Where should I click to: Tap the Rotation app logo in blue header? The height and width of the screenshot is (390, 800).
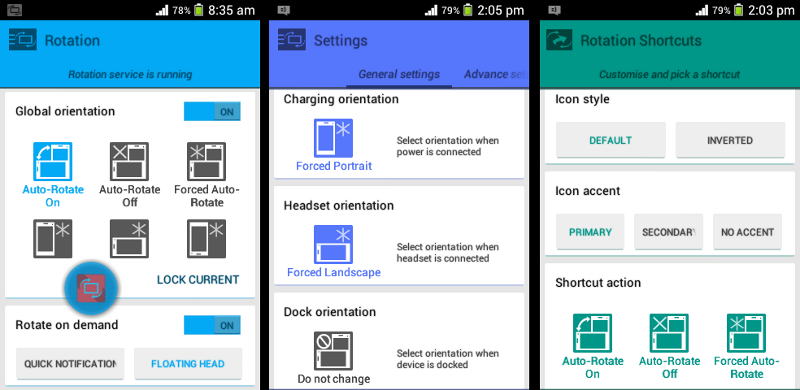coord(22,40)
